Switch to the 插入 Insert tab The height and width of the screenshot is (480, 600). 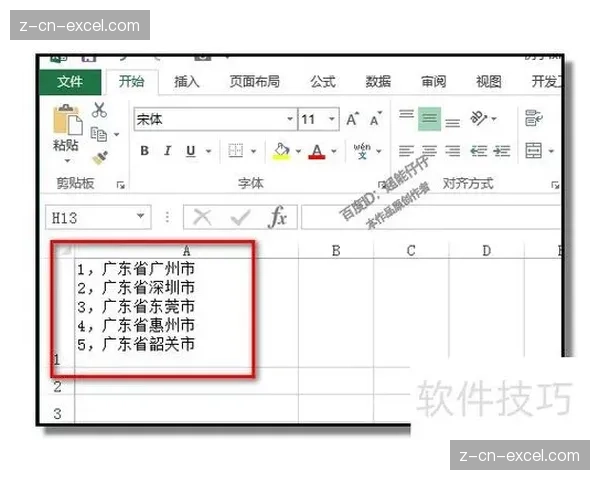(187, 82)
